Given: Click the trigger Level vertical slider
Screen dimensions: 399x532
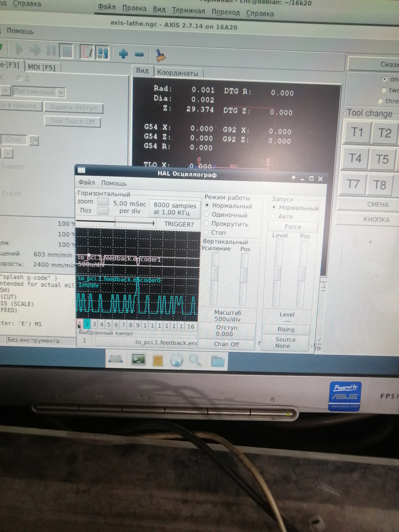Looking at the screenshot, I should click(x=278, y=273).
